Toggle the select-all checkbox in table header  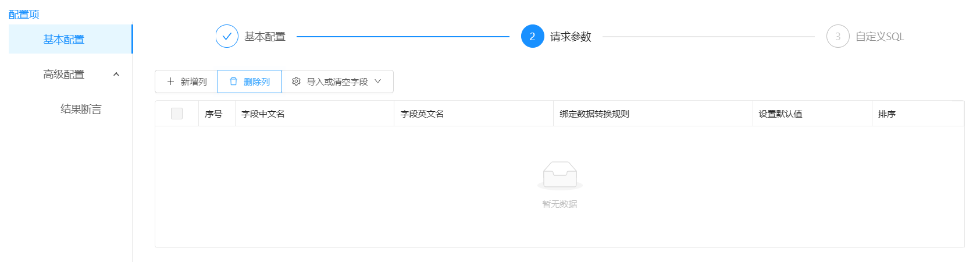(177, 114)
